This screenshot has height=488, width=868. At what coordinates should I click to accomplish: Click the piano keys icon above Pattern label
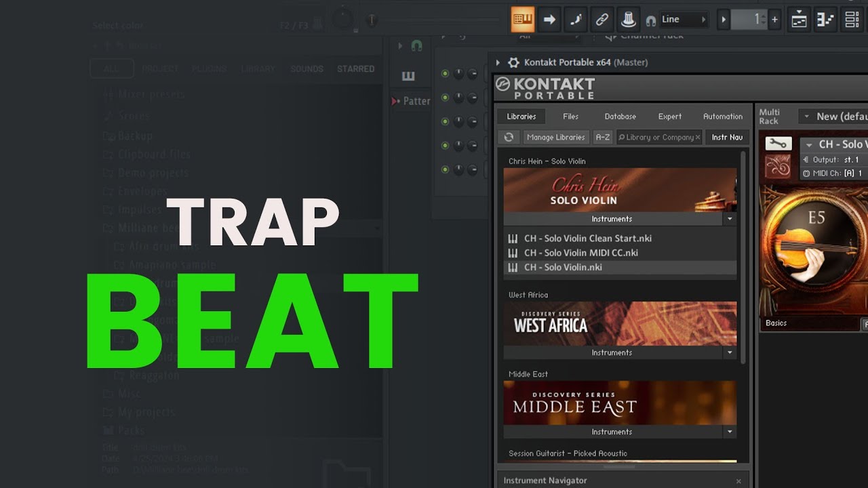click(x=408, y=76)
